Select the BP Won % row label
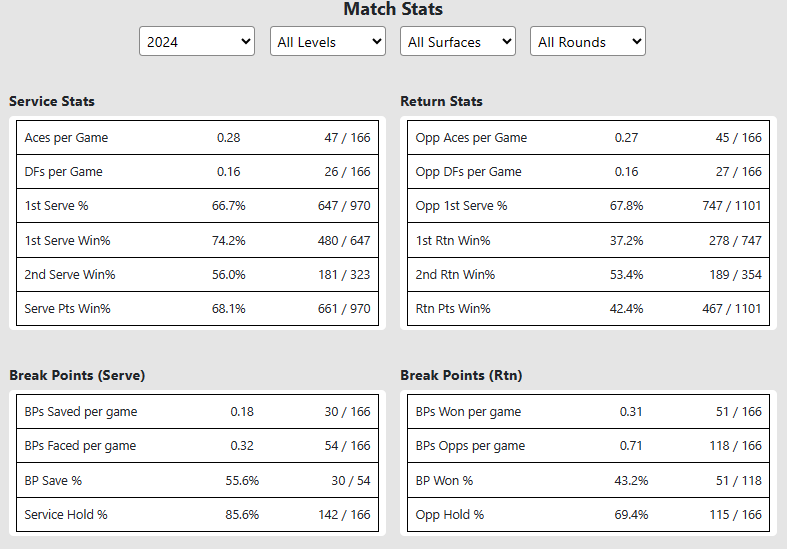 (444, 481)
